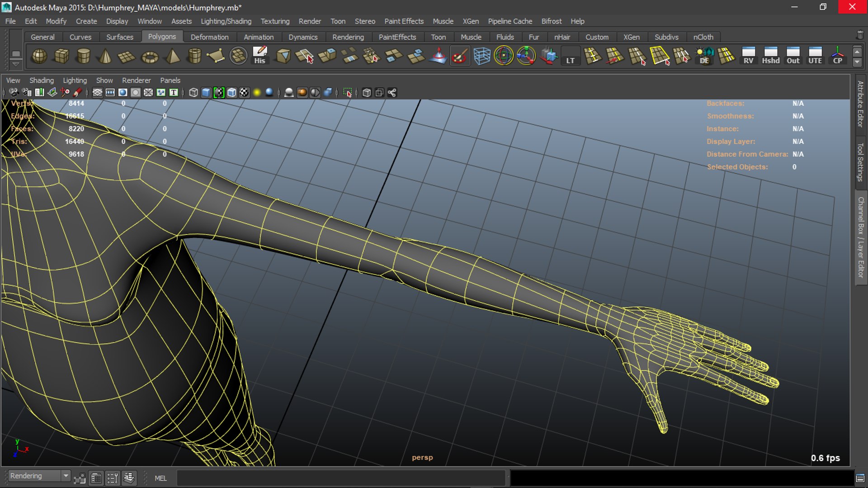Viewport: 868px width, 488px height.
Task: Switch to the nCloth shelf tab
Action: tap(703, 37)
